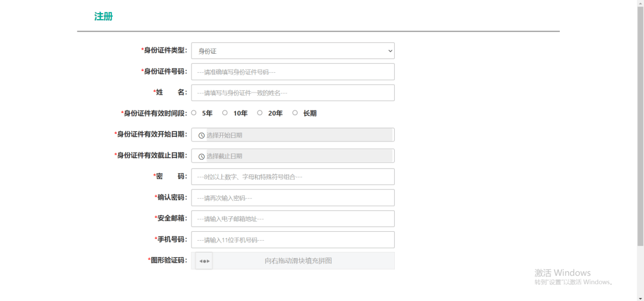Image resolution: width=644 pixels, height=301 pixels.
Task: Focus the 确认密码 input field
Action: point(292,198)
